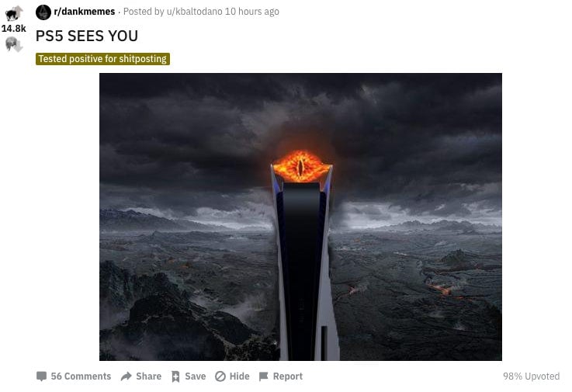Screen dimensions: 572x392
Task: Downvote the post with the down arrow
Action: pos(14,44)
